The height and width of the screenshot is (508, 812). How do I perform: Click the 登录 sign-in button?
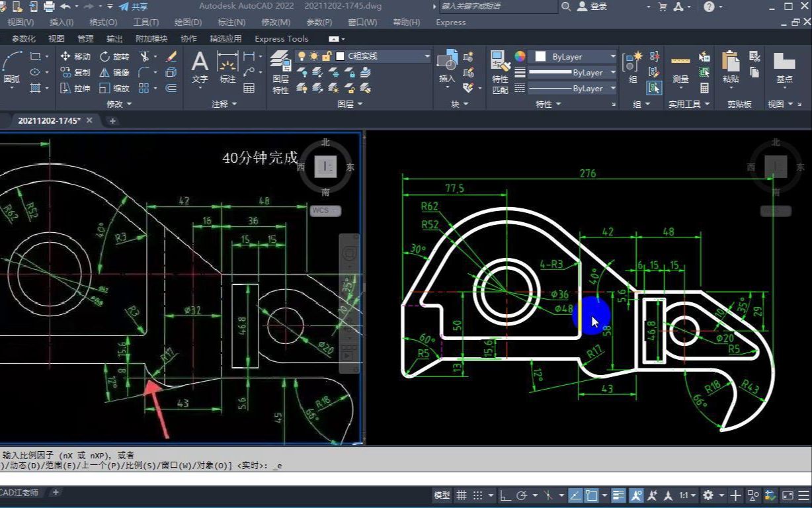(592, 7)
